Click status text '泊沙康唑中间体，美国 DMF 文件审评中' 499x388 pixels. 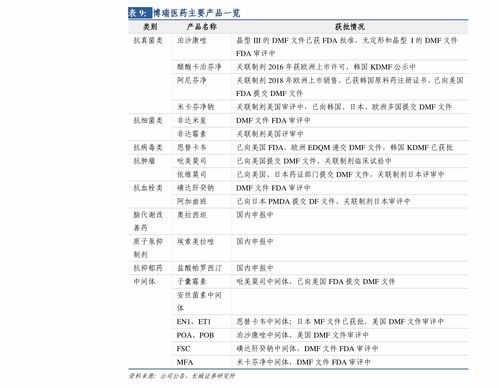pos(302,335)
